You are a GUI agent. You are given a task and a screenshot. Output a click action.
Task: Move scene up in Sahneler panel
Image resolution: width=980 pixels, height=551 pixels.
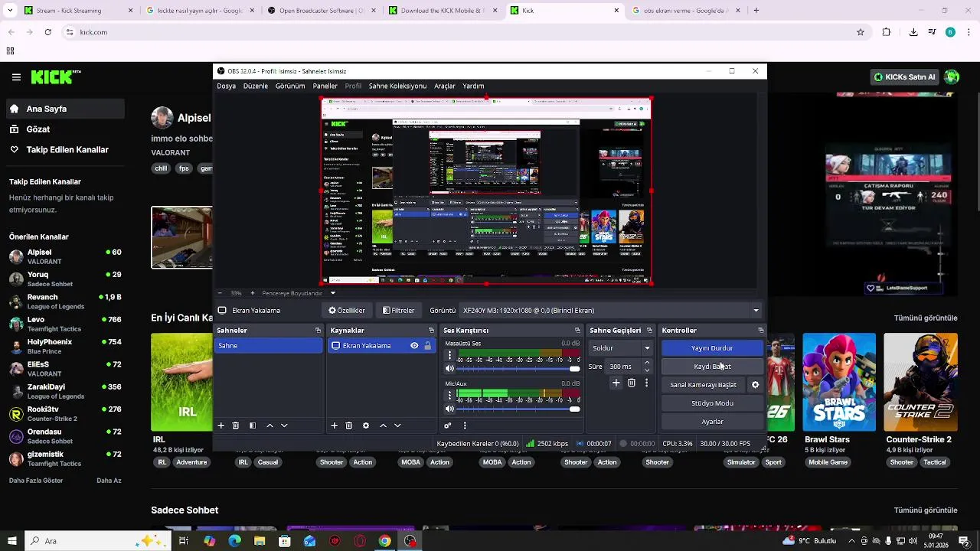click(x=269, y=425)
